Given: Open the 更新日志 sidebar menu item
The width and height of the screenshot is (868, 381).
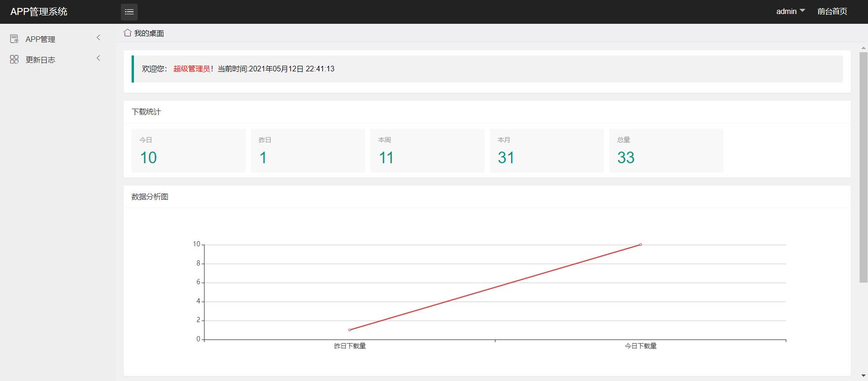Looking at the screenshot, I should pyautogui.click(x=41, y=60).
